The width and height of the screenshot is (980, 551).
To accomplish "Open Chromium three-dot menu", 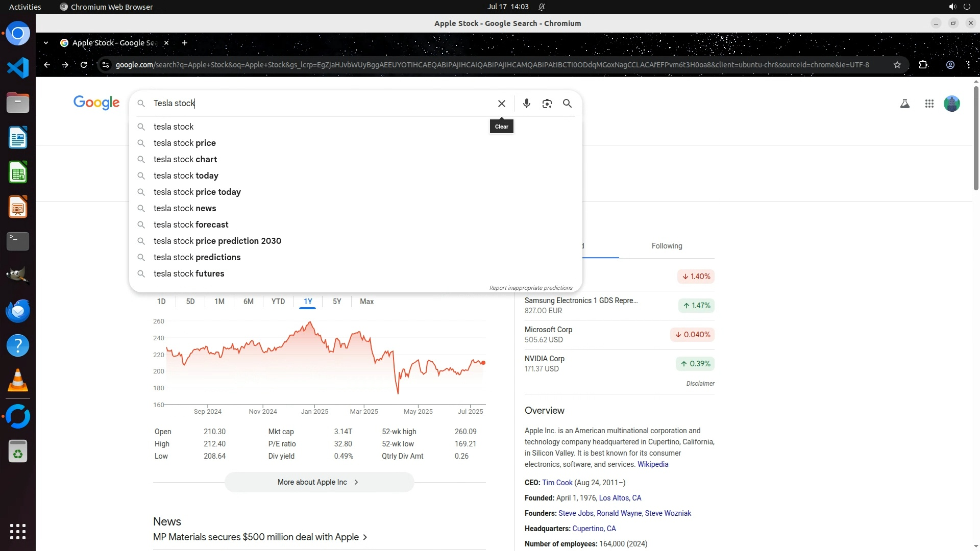I will pos(968,65).
